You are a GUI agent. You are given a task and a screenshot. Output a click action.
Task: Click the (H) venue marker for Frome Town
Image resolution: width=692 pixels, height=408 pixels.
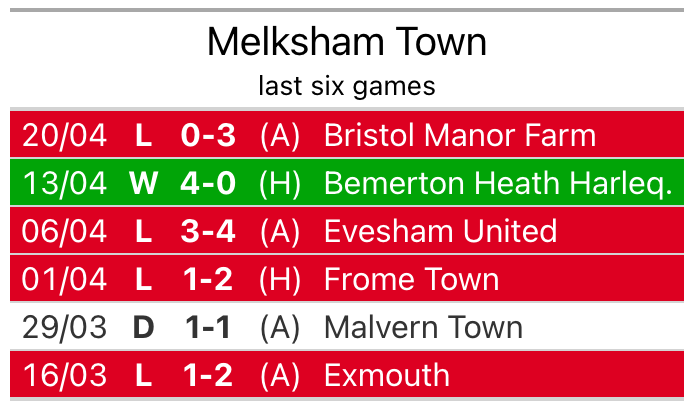click(x=279, y=279)
